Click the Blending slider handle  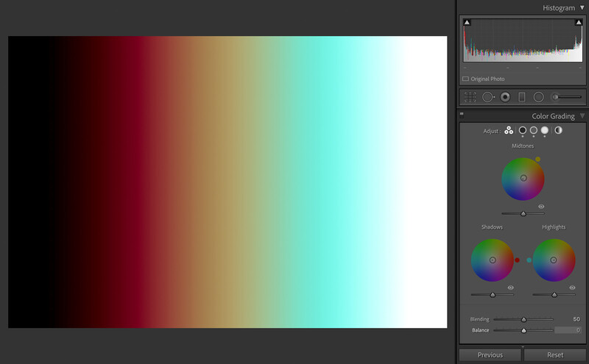click(523, 320)
